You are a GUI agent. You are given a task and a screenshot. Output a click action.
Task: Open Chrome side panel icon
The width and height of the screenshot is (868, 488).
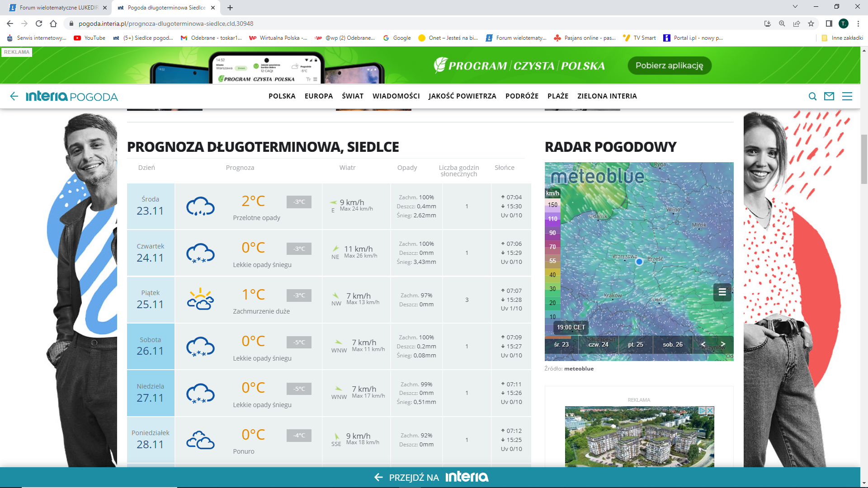pos(829,23)
